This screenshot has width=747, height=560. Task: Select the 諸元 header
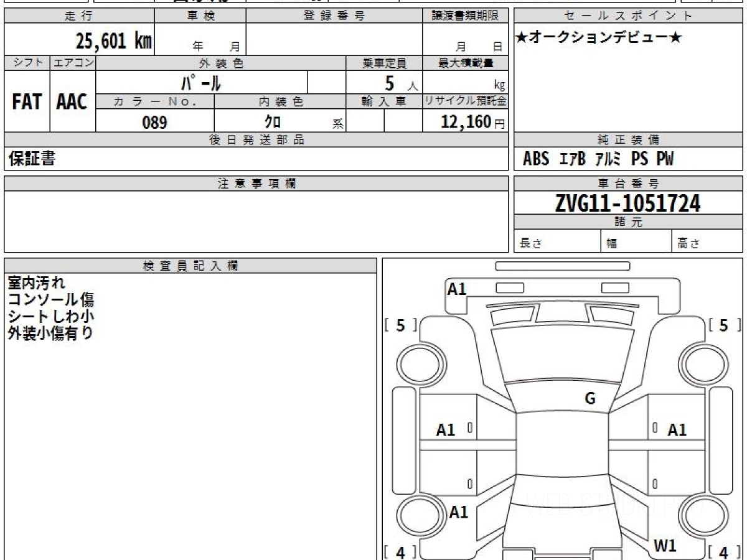pyautogui.click(x=628, y=222)
